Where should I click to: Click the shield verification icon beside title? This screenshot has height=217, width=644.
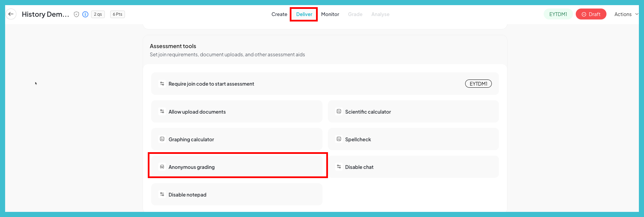(x=76, y=14)
